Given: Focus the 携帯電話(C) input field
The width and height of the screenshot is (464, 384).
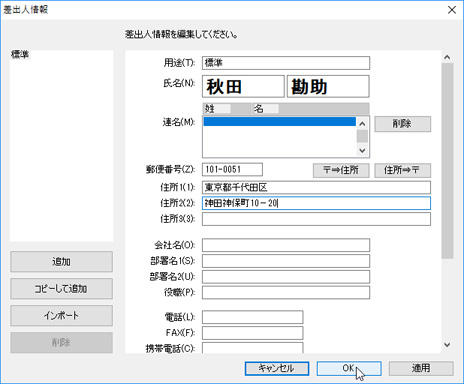Looking at the screenshot, I should point(252,347).
